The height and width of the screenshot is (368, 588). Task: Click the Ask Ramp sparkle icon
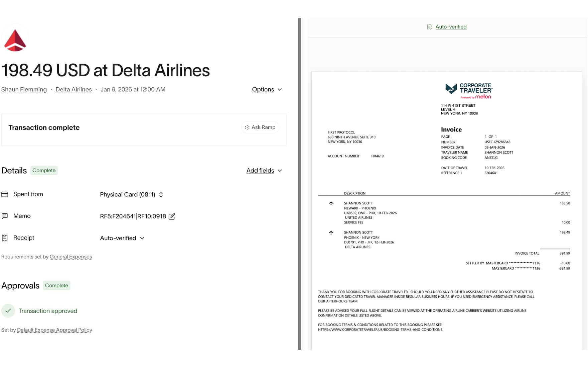[x=247, y=127]
